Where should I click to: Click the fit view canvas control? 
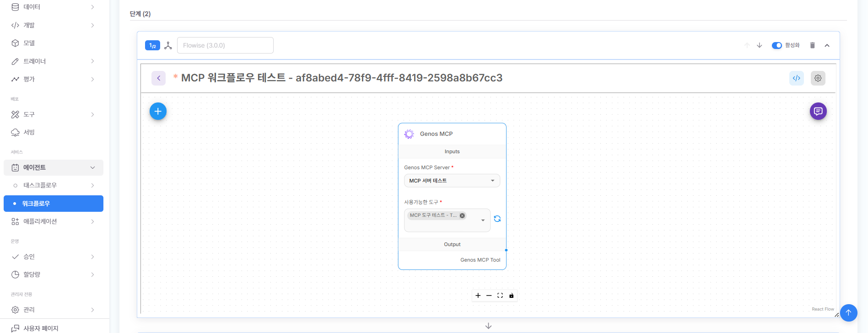click(x=500, y=295)
